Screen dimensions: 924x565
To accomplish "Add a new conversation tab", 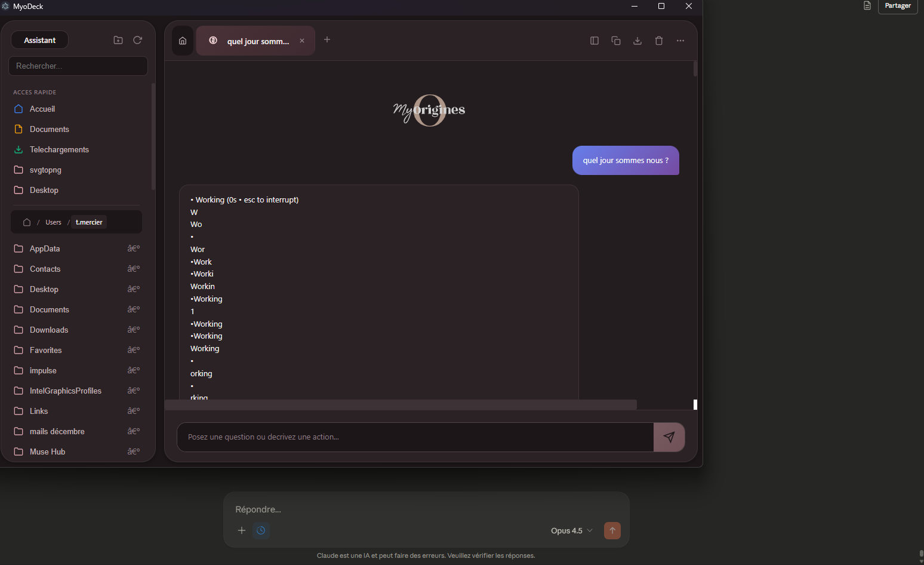I will point(327,39).
